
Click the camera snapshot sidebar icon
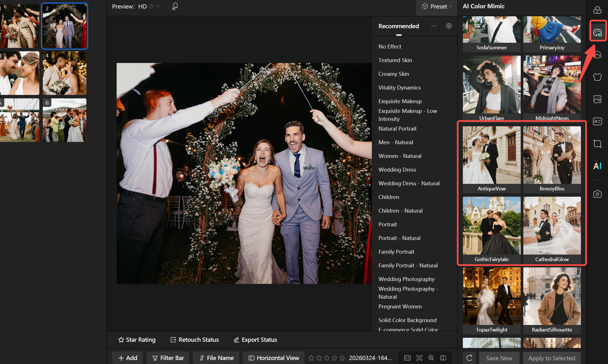[x=597, y=194]
